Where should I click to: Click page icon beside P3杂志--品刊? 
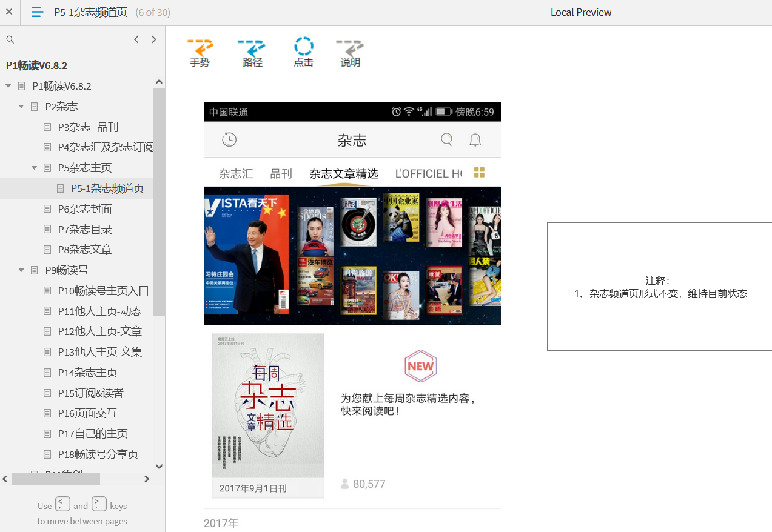pos(48,127)
